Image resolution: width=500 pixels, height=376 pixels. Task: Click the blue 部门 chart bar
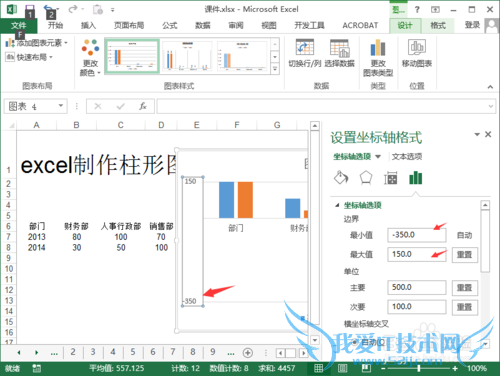click(226, 200)
